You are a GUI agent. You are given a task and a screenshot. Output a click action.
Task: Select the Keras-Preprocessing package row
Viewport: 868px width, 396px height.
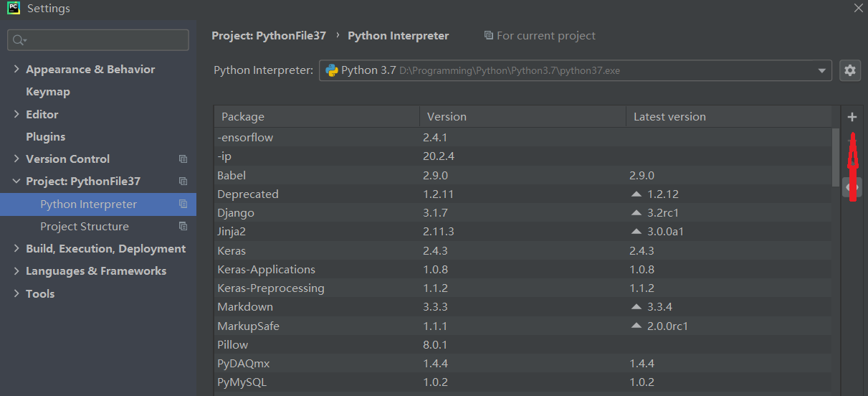pyautogui.click(x=271, y=288)
